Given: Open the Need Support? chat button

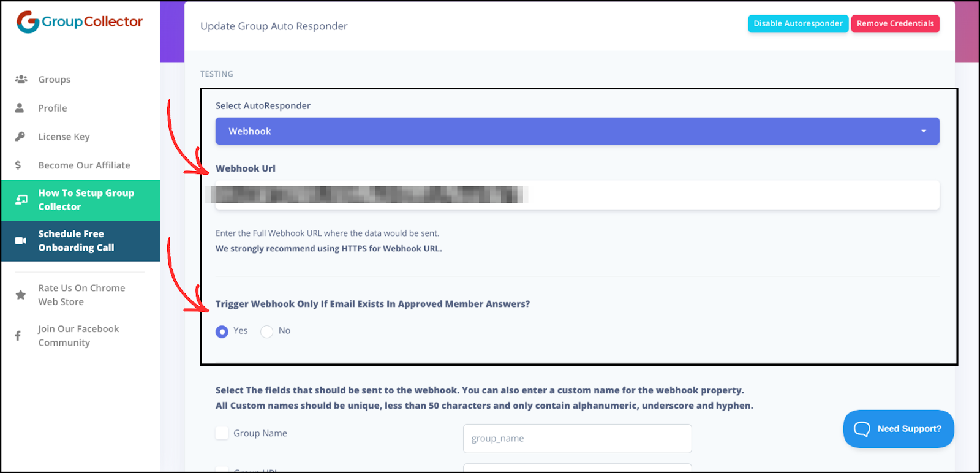Looking at the screenshot, I should point(899,429).
